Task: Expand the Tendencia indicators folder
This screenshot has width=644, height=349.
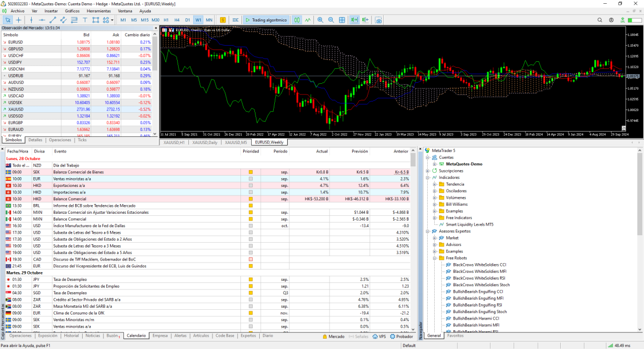Action: pyautogui.click(x=435, y=184)
